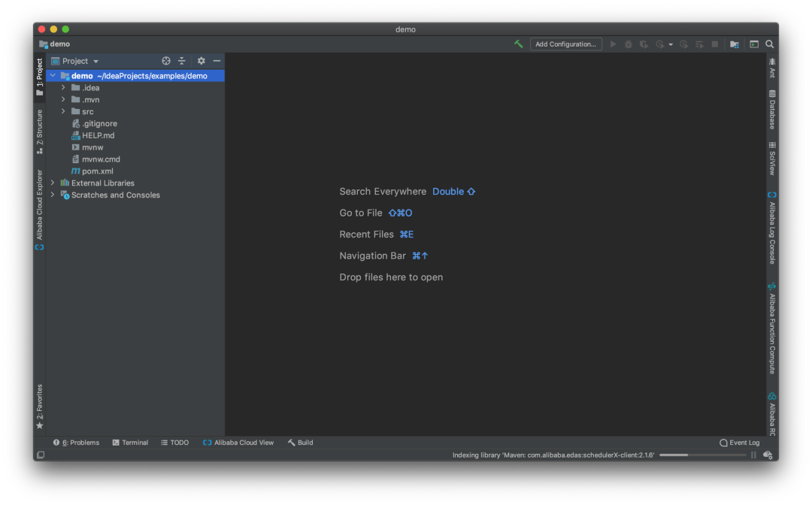The width and height of the screenshot is (812, 505).
Task: Switch to Alibaba Cloud View tab
Action: pyautogui.click(x=238, y=443)
